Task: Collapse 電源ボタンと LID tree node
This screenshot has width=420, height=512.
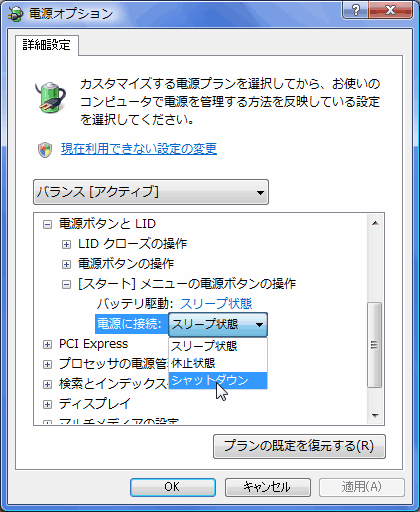Action: [x=47, y=224]
